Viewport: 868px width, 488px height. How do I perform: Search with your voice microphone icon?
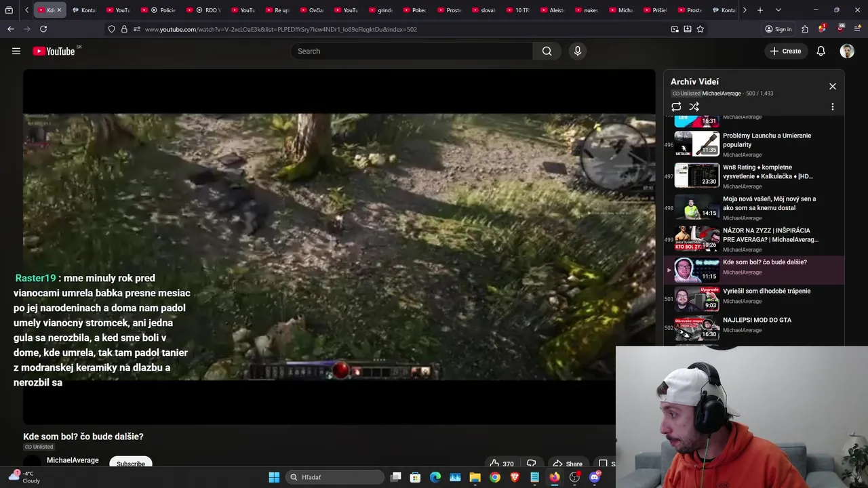click(578, 51)
